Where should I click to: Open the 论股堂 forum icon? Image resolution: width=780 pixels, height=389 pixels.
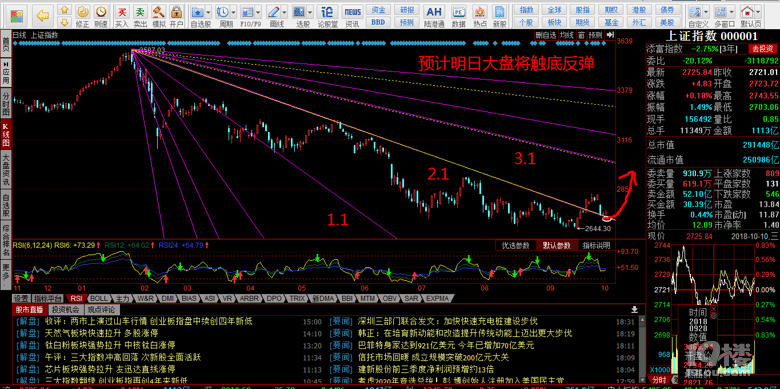pyautogui.click(x=328, y=15)
